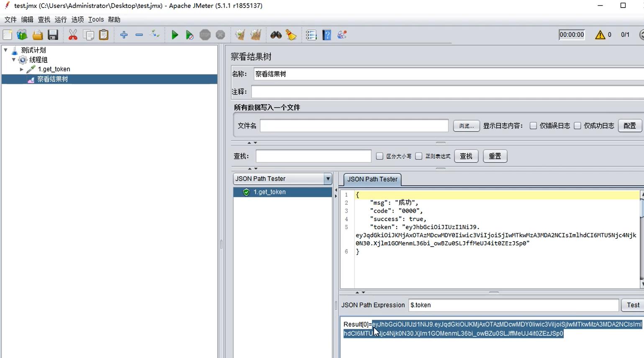Click the 查找 search text field
644x358 pixels.
[313, 156]
